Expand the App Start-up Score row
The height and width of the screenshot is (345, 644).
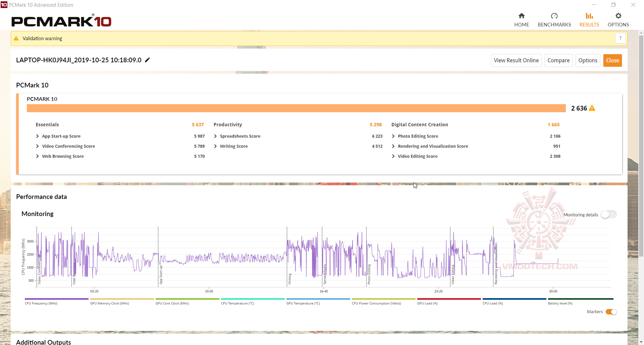pyautogui.click(x=38, y=136)
